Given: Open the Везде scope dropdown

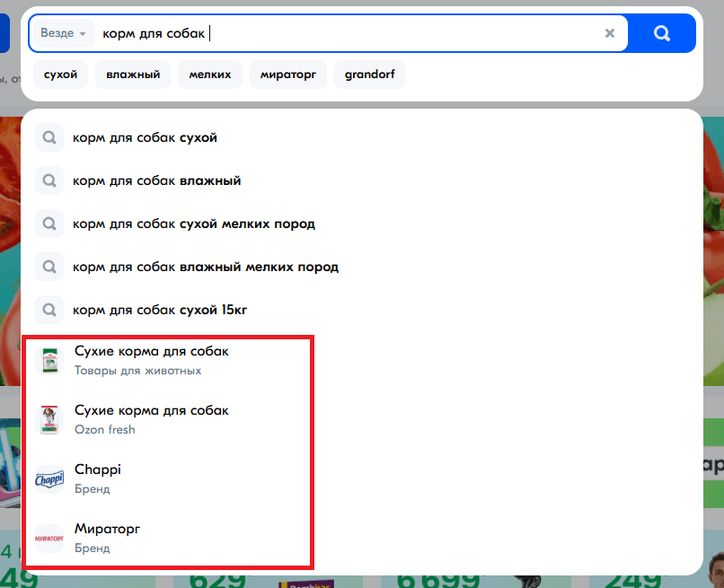Looking at the screenshot, I should [63, 33].
